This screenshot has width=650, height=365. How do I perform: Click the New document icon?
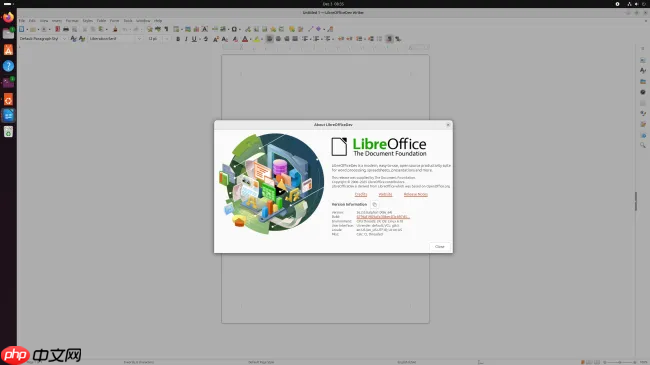22,29
